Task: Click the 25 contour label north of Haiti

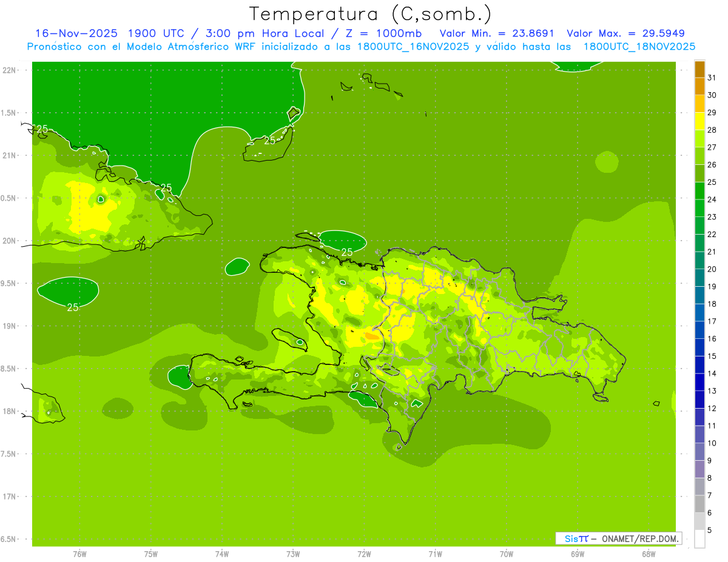Action: pyautogui.click(x=347, y=252)
